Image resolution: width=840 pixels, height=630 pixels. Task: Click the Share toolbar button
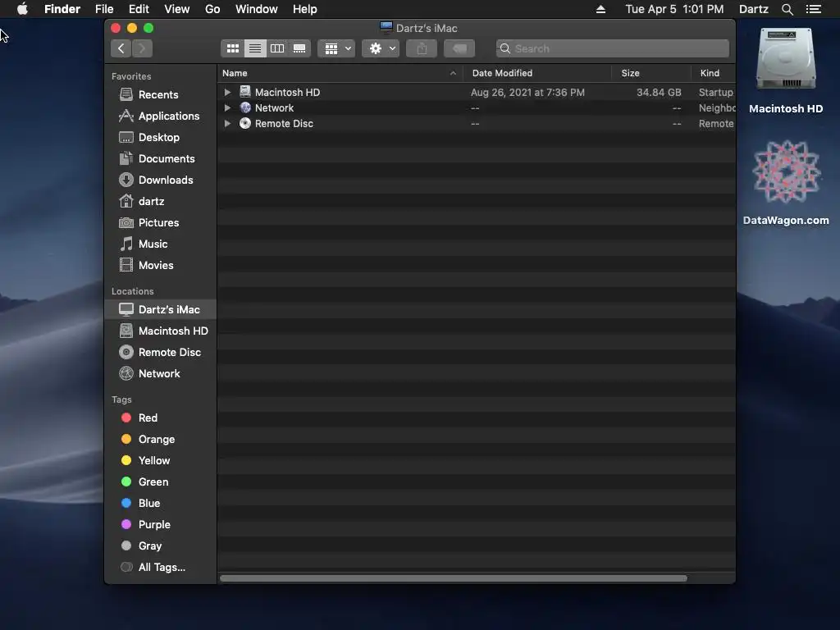(422, 48)
